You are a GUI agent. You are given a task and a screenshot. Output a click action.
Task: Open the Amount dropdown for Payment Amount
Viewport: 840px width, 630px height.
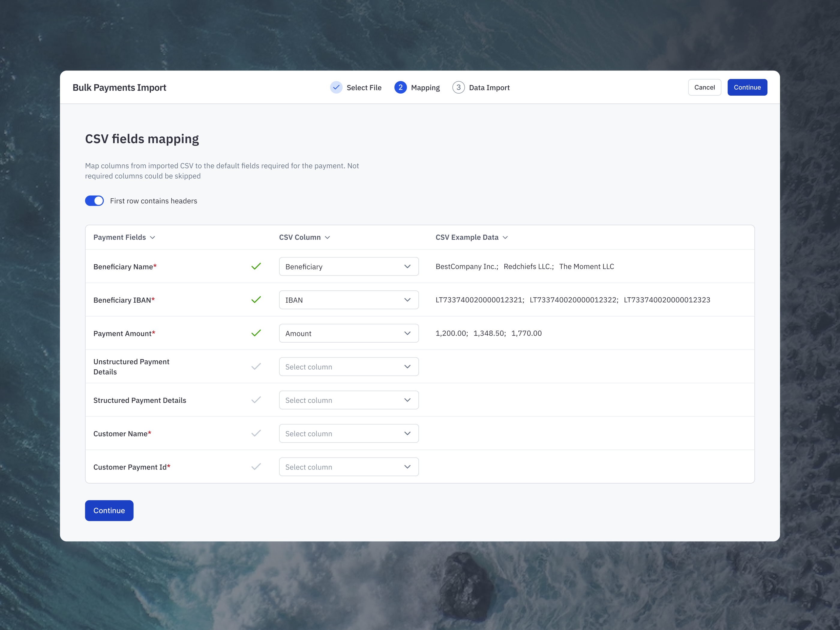tap(349, 333)
